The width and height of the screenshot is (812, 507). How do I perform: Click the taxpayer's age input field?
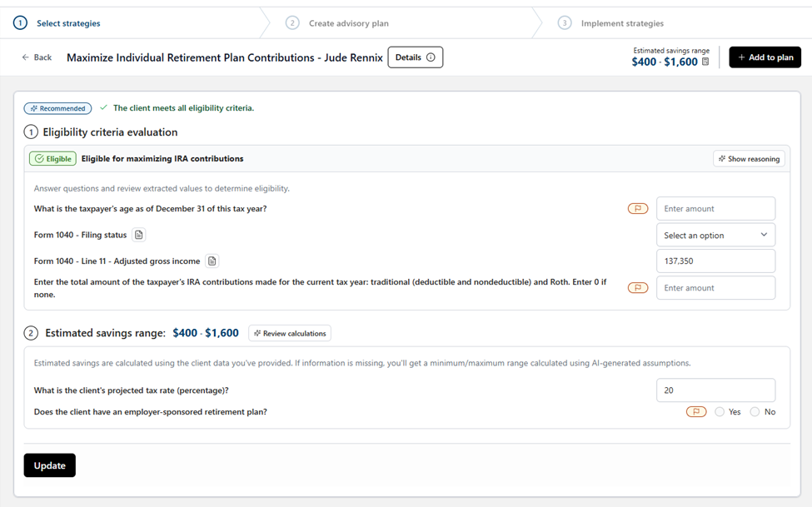[715, 209]
